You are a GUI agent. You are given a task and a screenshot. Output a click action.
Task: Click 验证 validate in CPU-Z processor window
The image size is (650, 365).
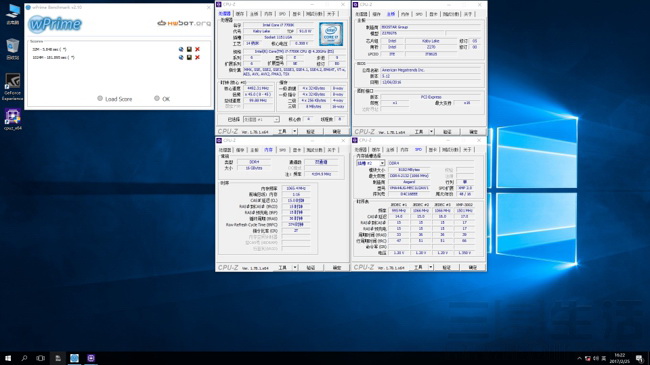click(310, 131)
